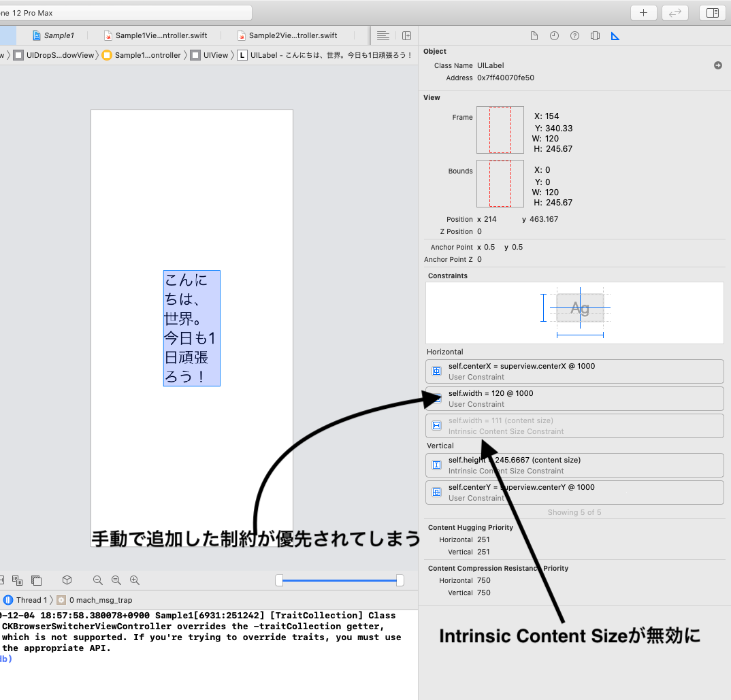This screenshot has width=731, height=700.
Task: Open the Sample2Vie...troller.swift tab
Action: tap(288, 35)
